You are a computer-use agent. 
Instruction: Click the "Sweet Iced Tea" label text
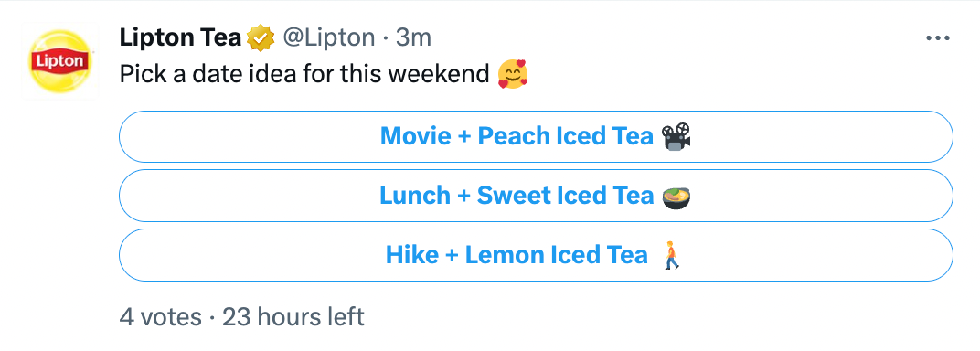point(565,197)
